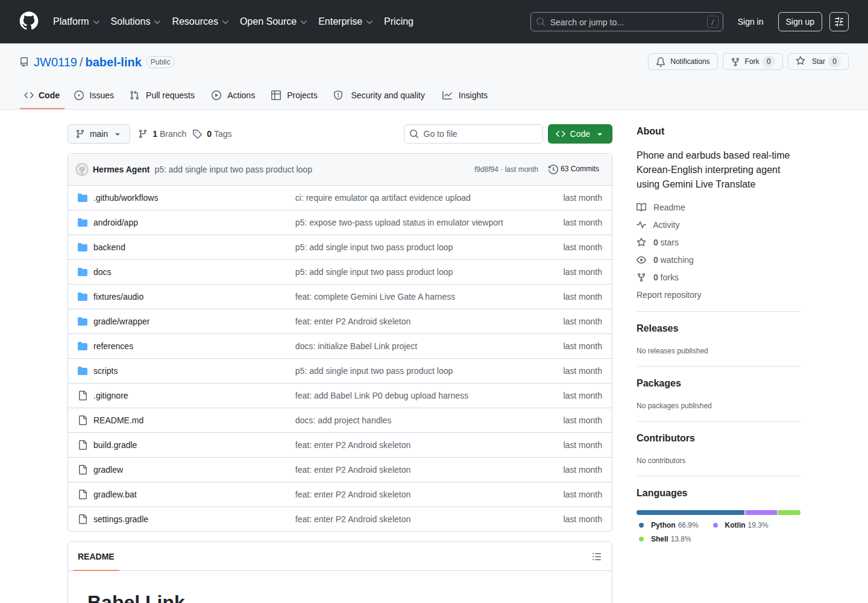The image size is (868, 603).
Task: Click the fixtures/audio folder icon
Action: coord(83,297)
